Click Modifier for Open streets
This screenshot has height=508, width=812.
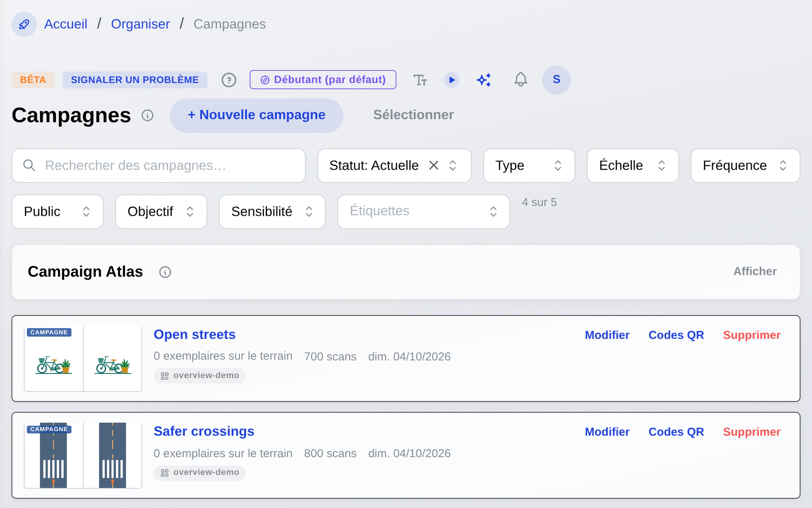click(x=607, y=335)
